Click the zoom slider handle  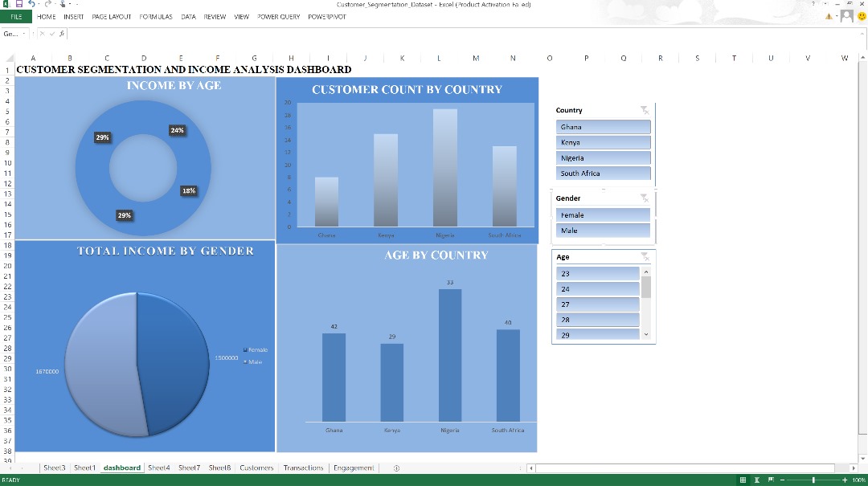pos(813,480)
